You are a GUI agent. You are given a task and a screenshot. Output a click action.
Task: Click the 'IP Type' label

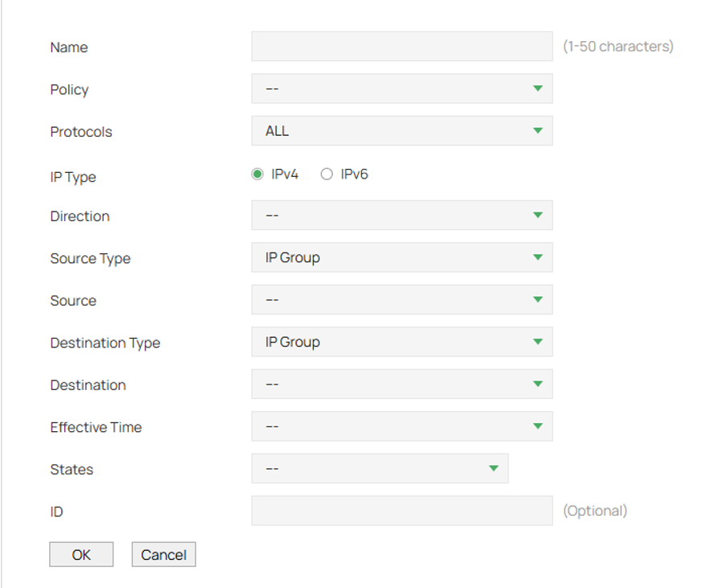point(73,177)
